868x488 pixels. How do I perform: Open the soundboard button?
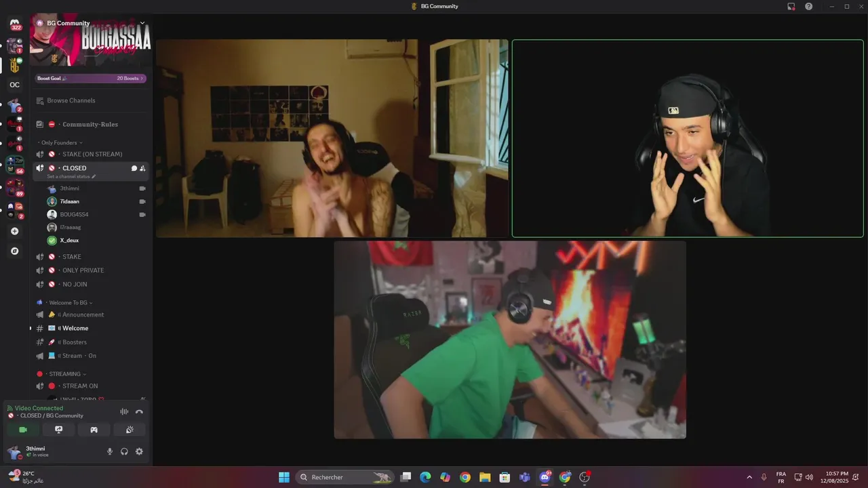tap(130, 430)
